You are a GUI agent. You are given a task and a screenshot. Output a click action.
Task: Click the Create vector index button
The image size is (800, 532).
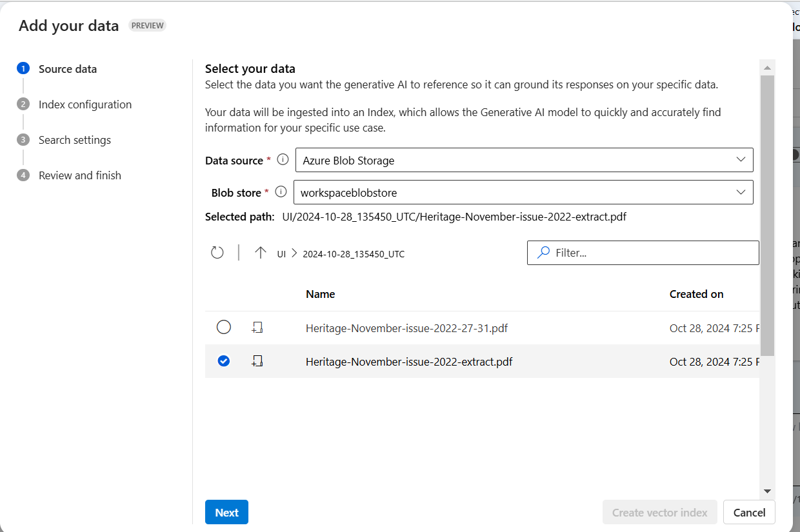coord(660,513)
